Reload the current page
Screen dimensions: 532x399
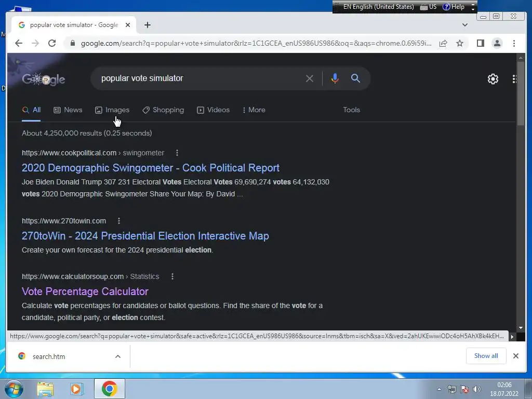[x=52, y=43]
